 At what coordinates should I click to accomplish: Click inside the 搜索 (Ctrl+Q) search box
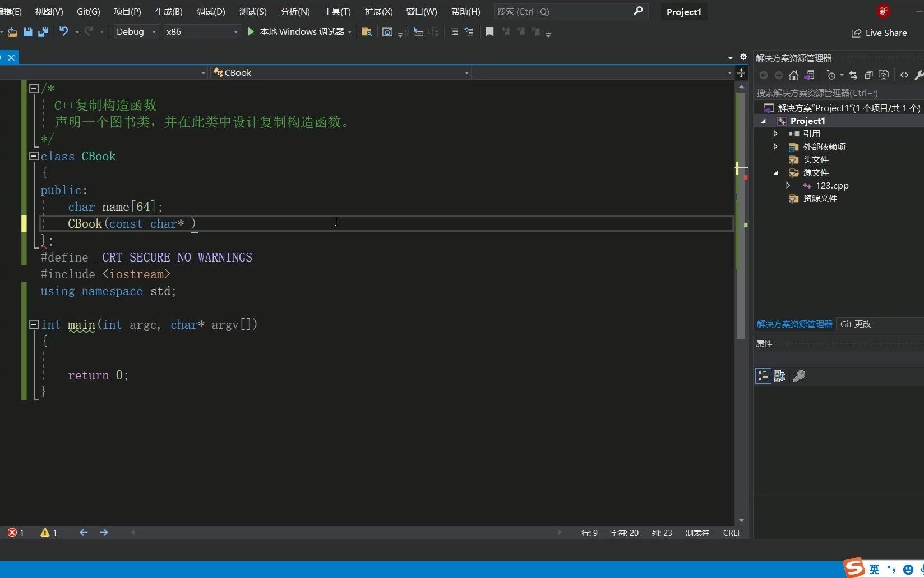click(561, 11)
